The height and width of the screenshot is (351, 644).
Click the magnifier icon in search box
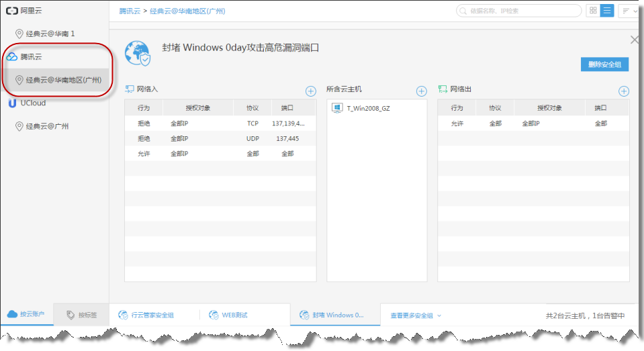tap(464, 11)
